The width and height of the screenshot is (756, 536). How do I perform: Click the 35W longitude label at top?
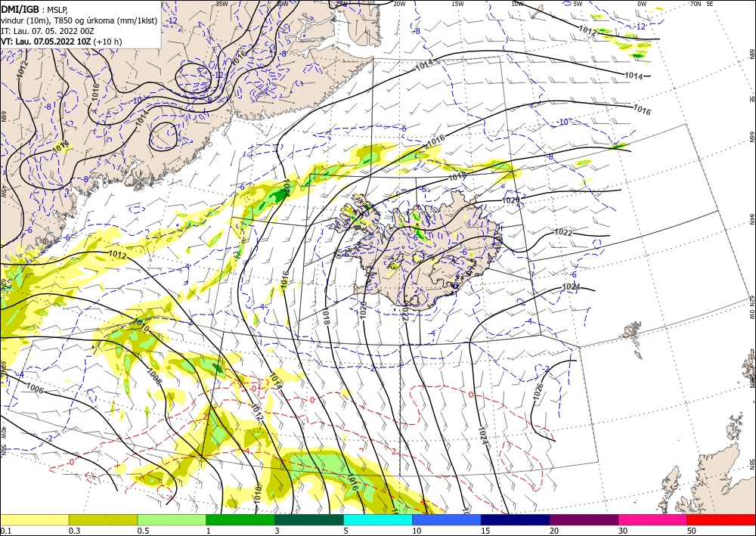[x=222, y=4]
